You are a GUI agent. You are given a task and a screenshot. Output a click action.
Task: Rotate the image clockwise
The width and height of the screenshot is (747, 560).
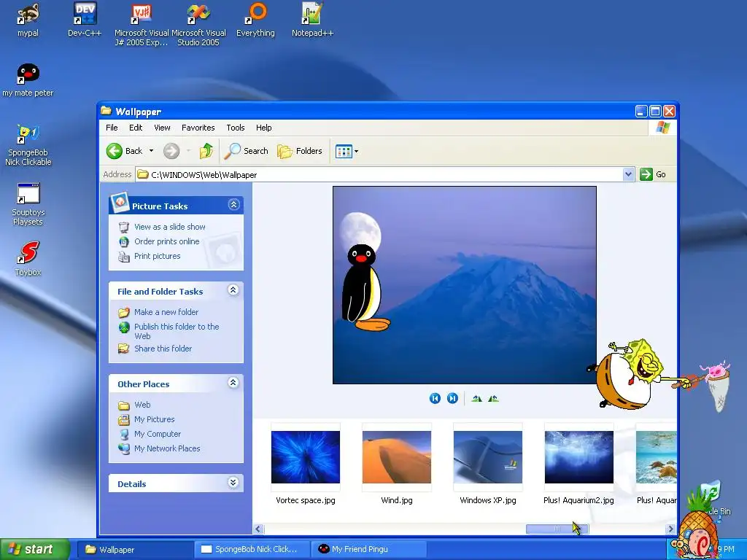476,398
